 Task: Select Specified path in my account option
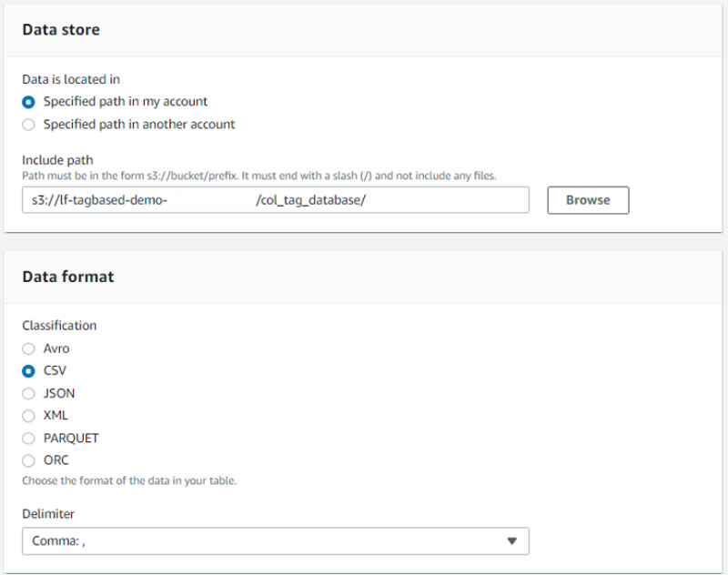29,102
